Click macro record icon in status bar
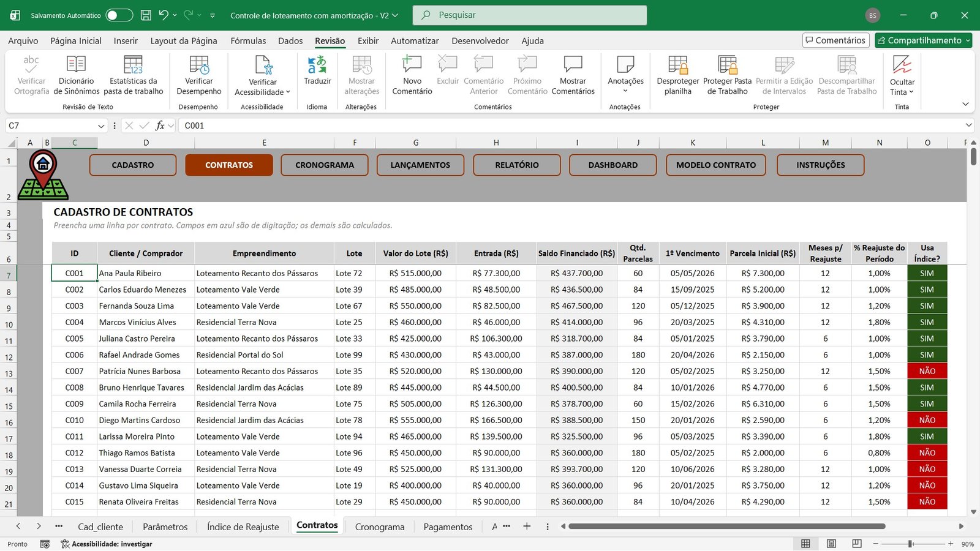The width and height of the screenshot is (980, 551). click(45, 544)
